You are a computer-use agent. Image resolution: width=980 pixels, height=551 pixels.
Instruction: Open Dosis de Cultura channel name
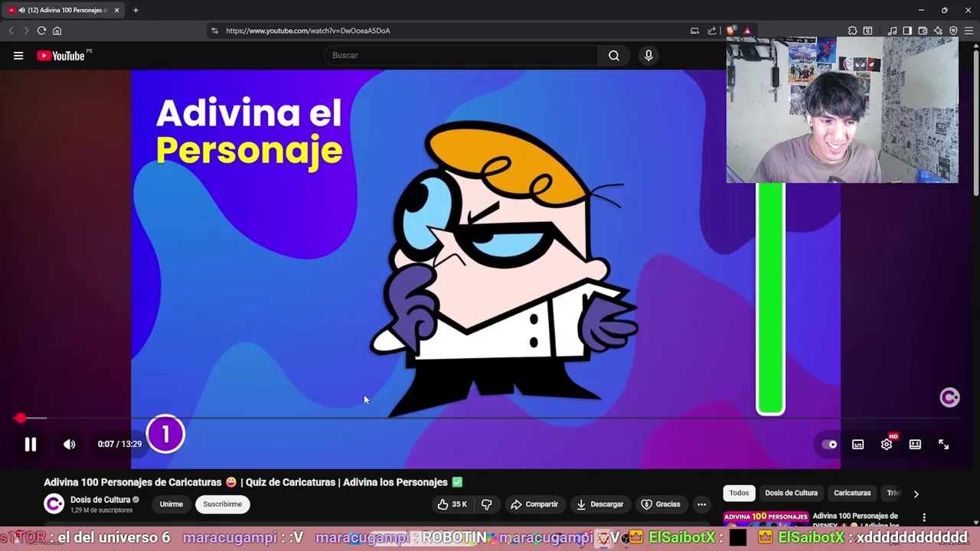100,500
